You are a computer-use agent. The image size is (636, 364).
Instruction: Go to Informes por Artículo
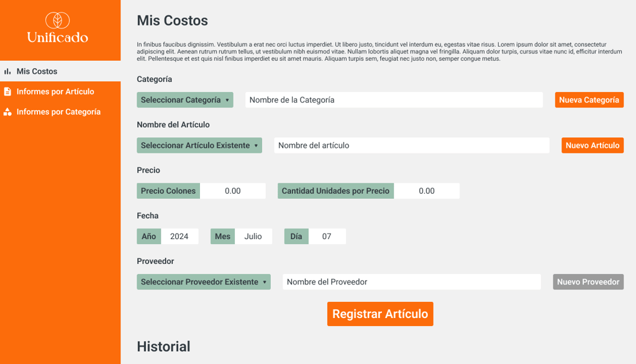55,91
